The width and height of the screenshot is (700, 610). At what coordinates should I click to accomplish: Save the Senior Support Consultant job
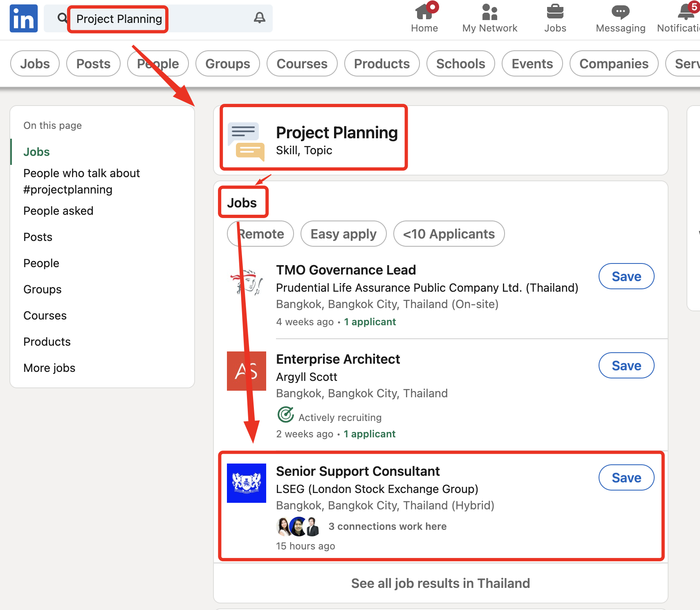pos(626,477)
